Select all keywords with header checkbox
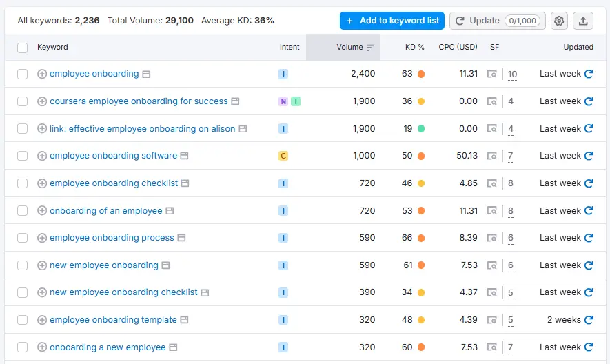Image resolution: width=610 pixels, height=364 pixels. (23, 48)
